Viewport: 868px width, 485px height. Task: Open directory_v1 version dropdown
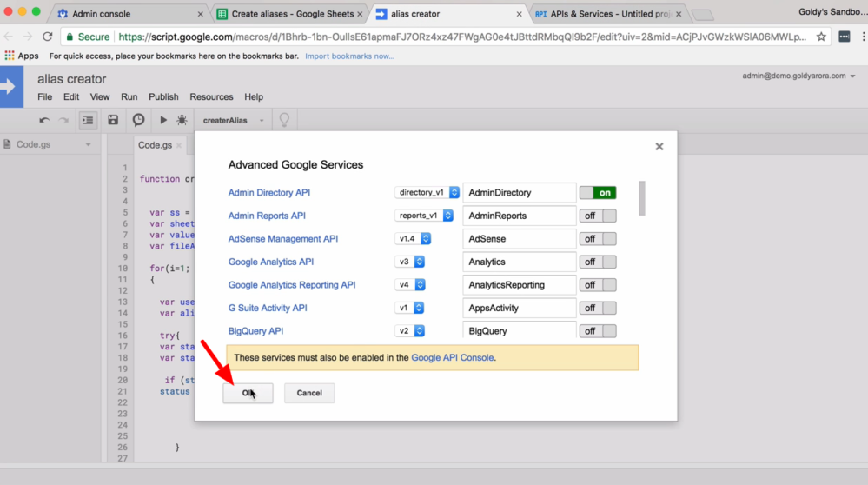[x=427, y=193]
